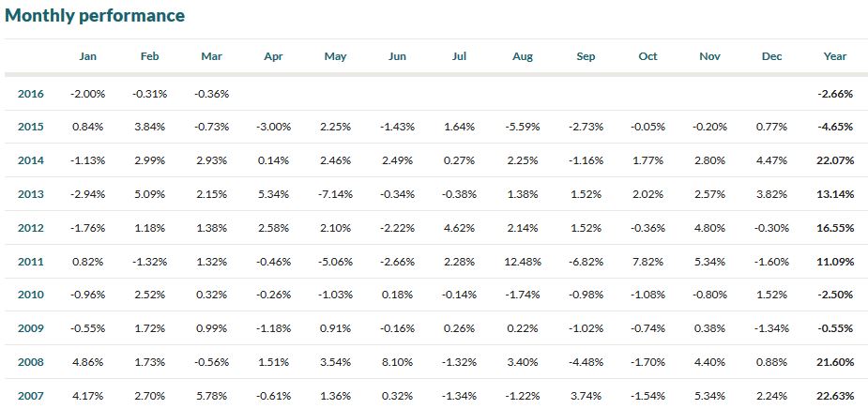Viewport: 868px width, 409px height.
Task: Open the 2014 year row label
Action: click(x=31, y=160)
